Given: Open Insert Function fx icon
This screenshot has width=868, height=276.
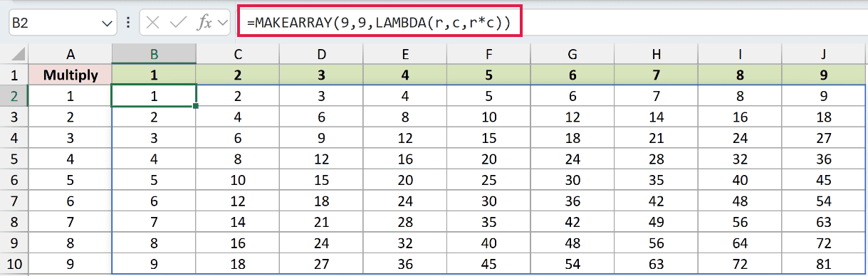Looking at the screenshot, I should click(204, 22).
